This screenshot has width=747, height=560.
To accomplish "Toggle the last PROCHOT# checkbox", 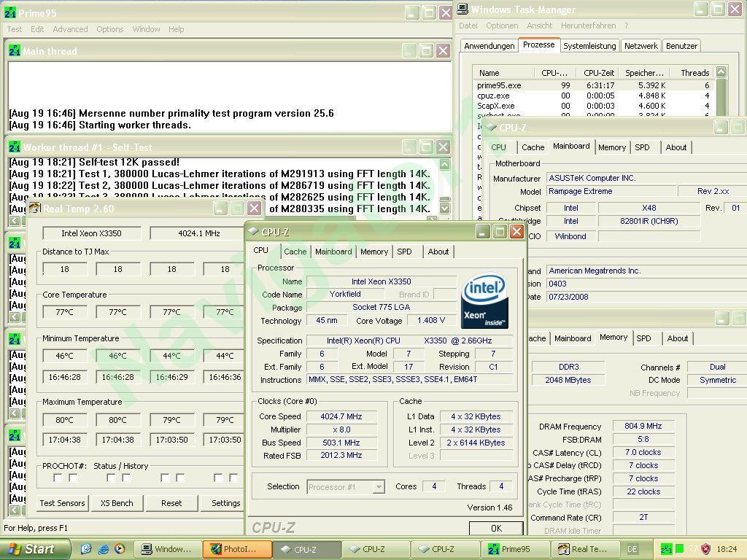I will pos(233,478).
